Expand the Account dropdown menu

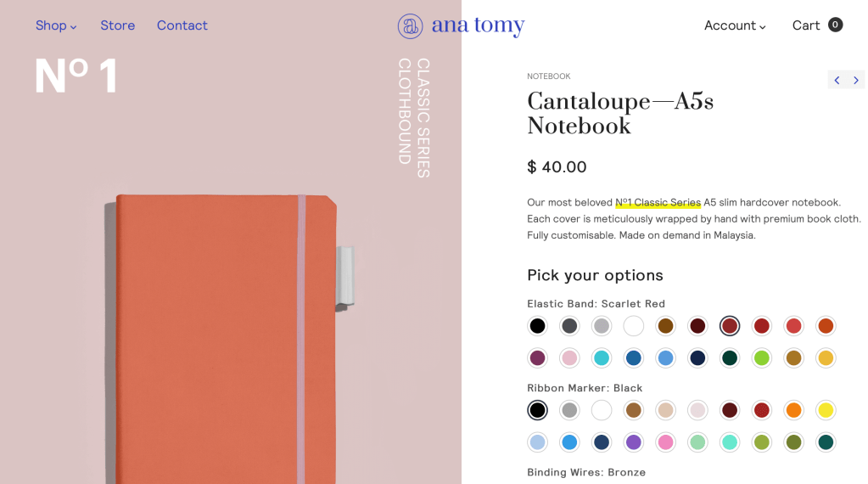pos(735,25)
